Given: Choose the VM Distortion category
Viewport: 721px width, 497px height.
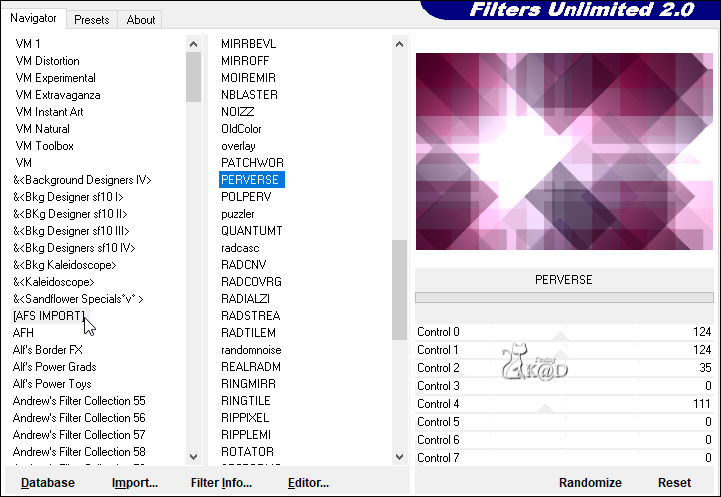Looking at the screenshot, I should pyautogui.click(x=47, y=61).
